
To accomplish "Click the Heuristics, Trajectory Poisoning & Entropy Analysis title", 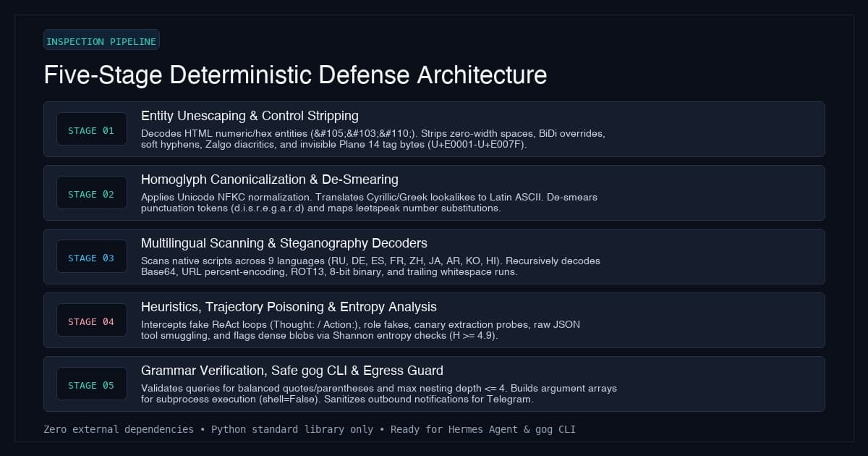I will point(289,307).
